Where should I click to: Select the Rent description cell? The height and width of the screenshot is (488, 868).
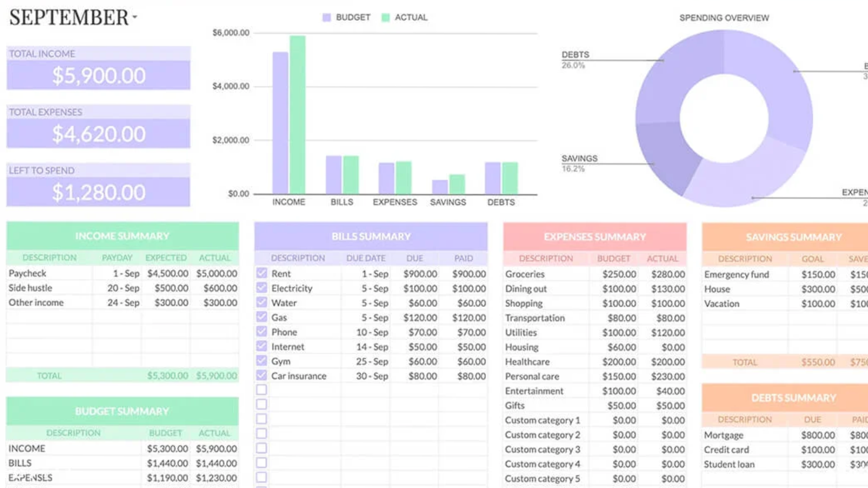(x=306, y=273)
